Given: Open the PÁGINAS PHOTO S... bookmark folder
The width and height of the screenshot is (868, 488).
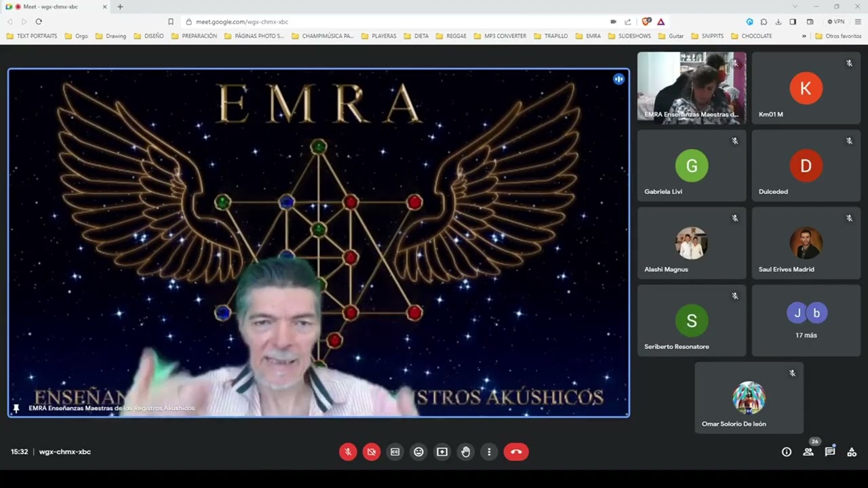Looking at the screenshot, I should pyautogui.click(x=254, y=36).
